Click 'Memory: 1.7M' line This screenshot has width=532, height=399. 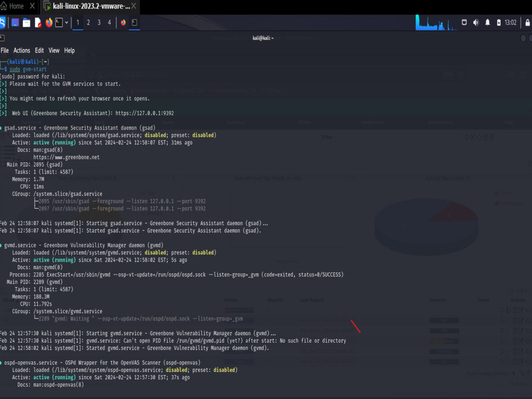[x=28, y=179]
